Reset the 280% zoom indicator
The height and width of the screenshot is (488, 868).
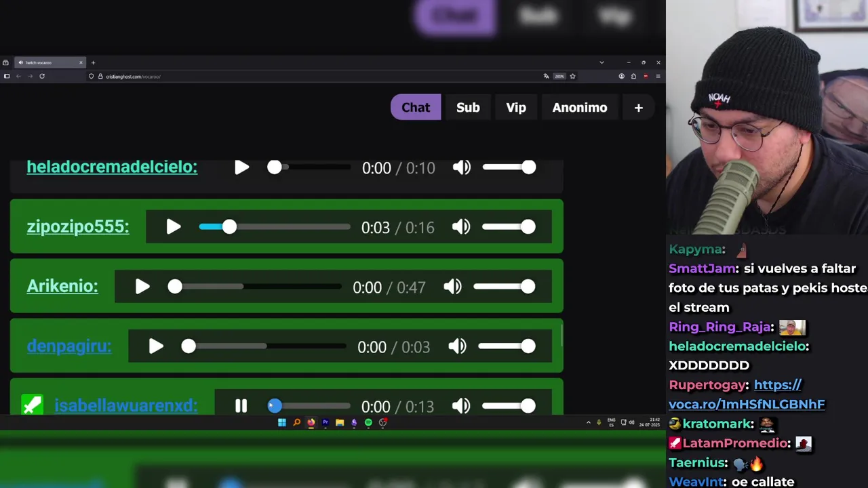559,77
